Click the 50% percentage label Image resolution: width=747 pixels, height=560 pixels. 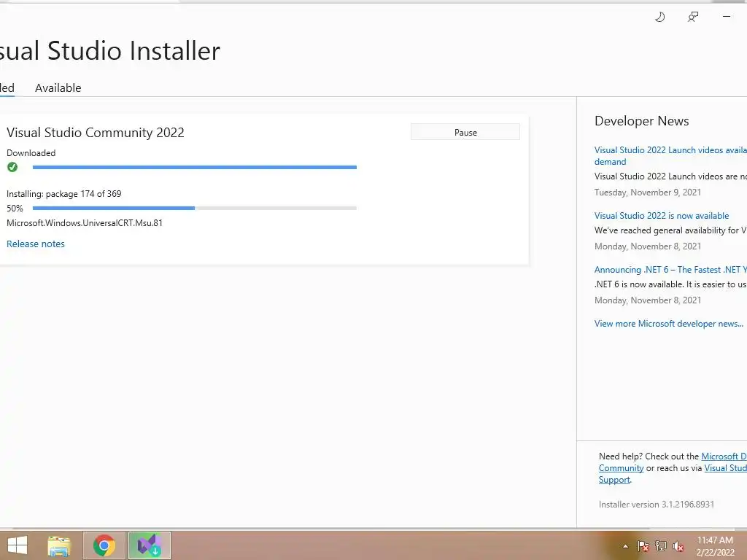coord(15,208)
